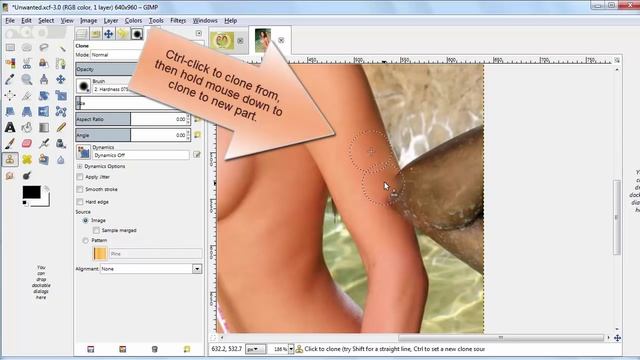
Task: Select the Measure tool
Action: coord(44,80)
